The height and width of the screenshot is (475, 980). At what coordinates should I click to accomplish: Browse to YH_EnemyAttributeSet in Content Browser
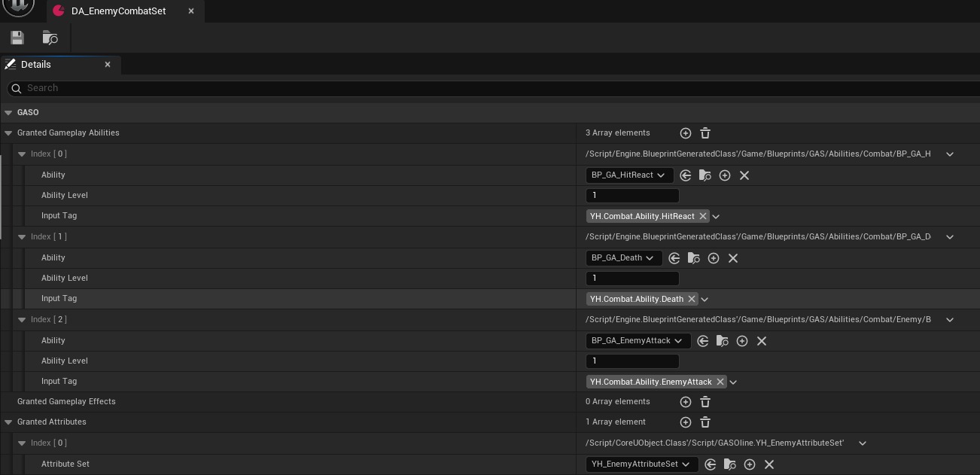(x=730, y=464)
